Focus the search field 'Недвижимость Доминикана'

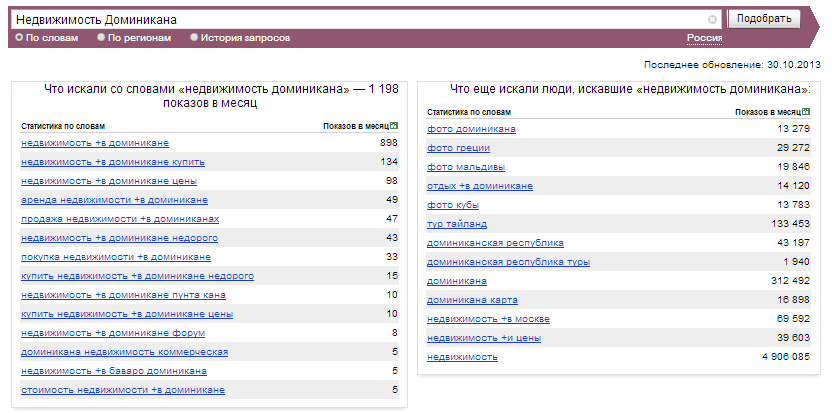(366, 20)
